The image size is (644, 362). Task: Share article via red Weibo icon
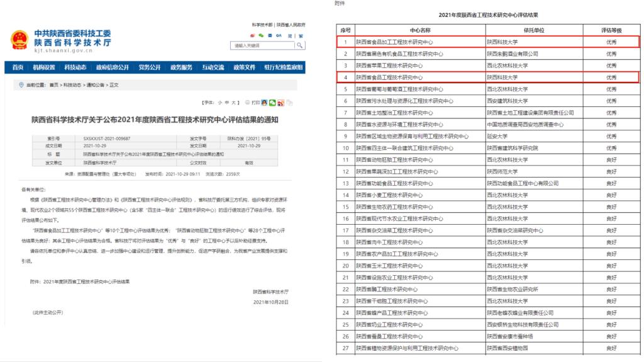[281, 102]
